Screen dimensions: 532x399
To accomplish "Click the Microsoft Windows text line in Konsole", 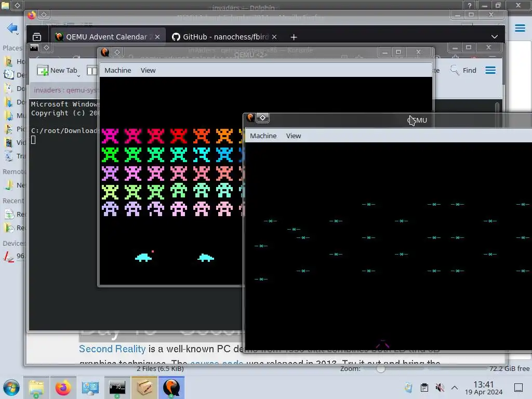I will pyautogui.click(x=64, y=104).
